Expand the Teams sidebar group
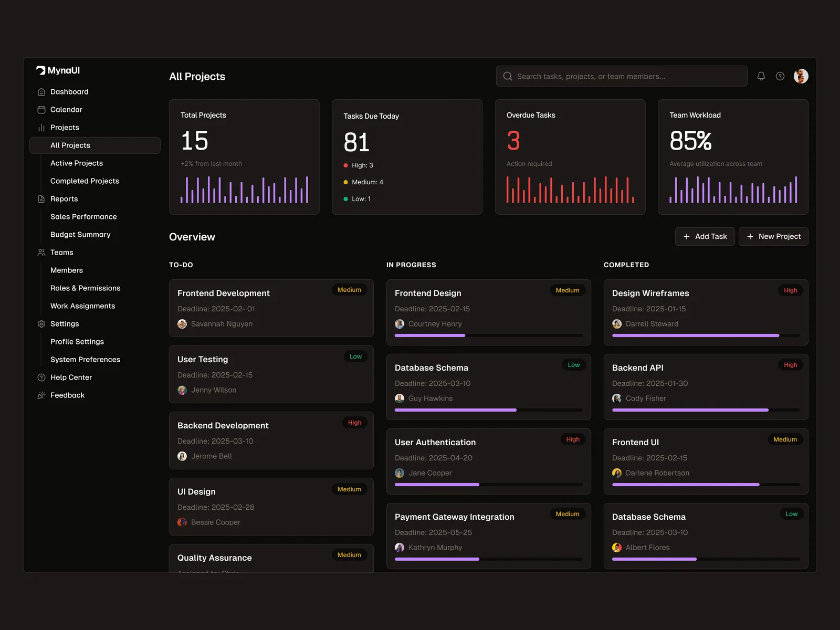This screenshot has height=630, width=840. point(61,253)
